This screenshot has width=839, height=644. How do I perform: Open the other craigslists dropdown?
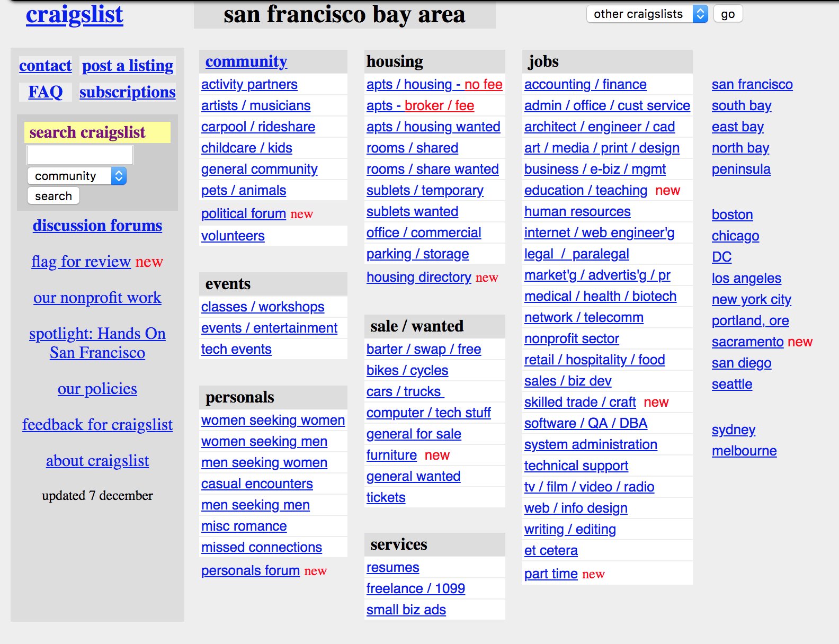(x=647, y=14)
